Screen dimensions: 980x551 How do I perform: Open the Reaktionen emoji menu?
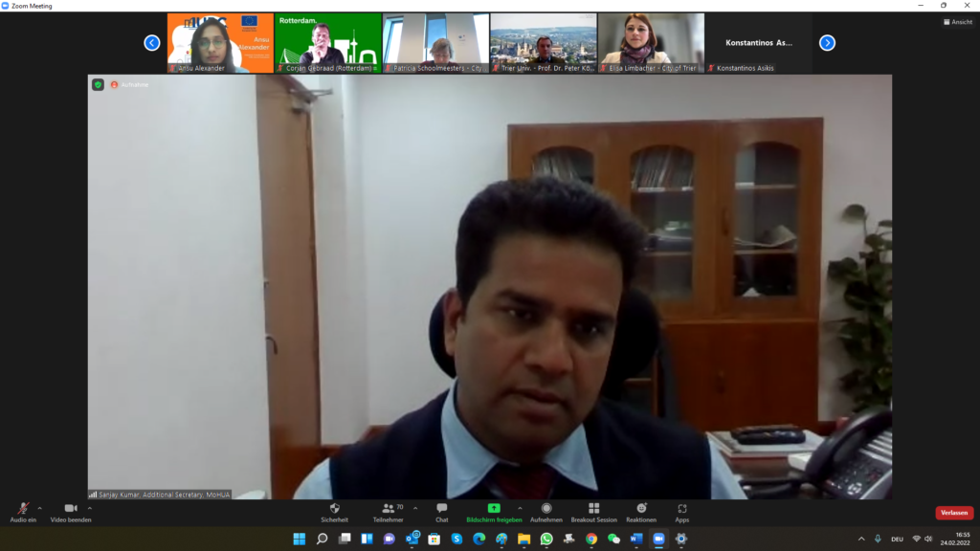641,509
